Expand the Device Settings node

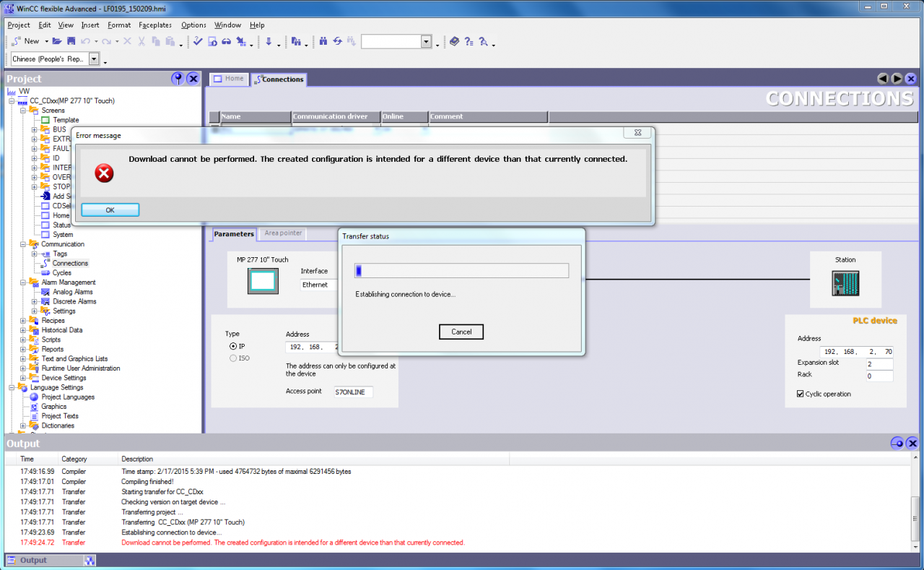[x=23, y=378]
